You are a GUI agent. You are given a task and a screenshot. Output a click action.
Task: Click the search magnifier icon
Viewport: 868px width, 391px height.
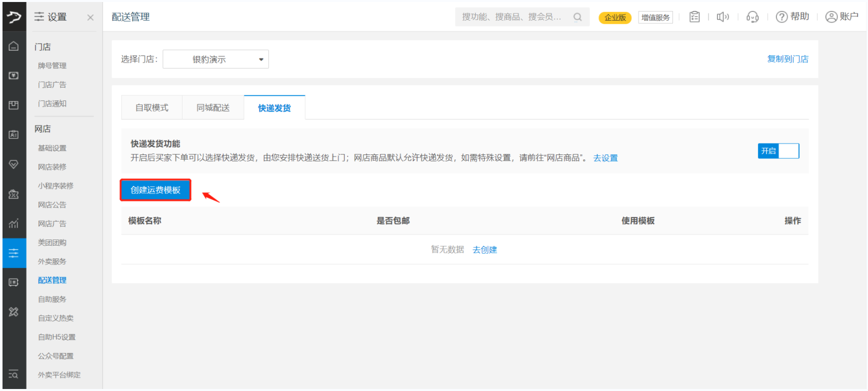pos(577,17)
